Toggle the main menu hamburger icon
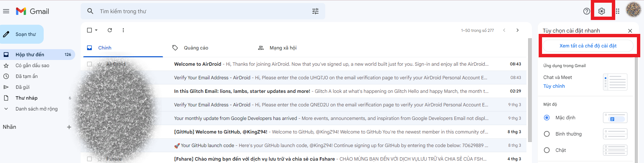644x163 pixels. (6, 11)
